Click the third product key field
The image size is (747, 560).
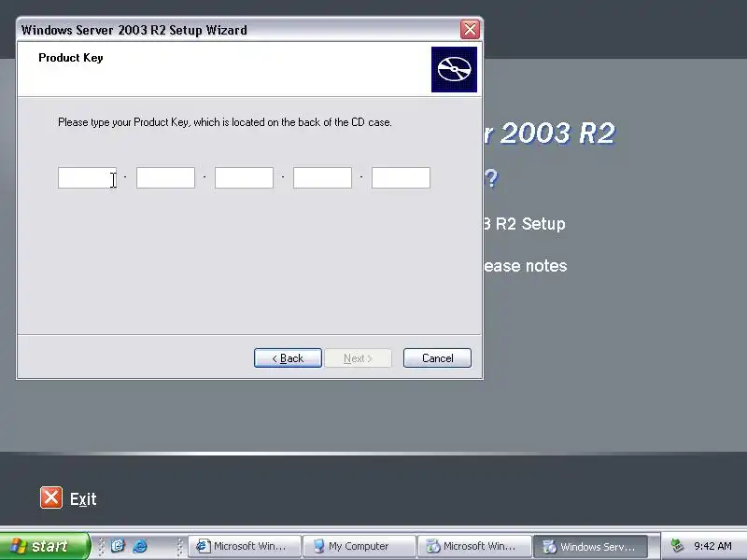click(244, 177)
